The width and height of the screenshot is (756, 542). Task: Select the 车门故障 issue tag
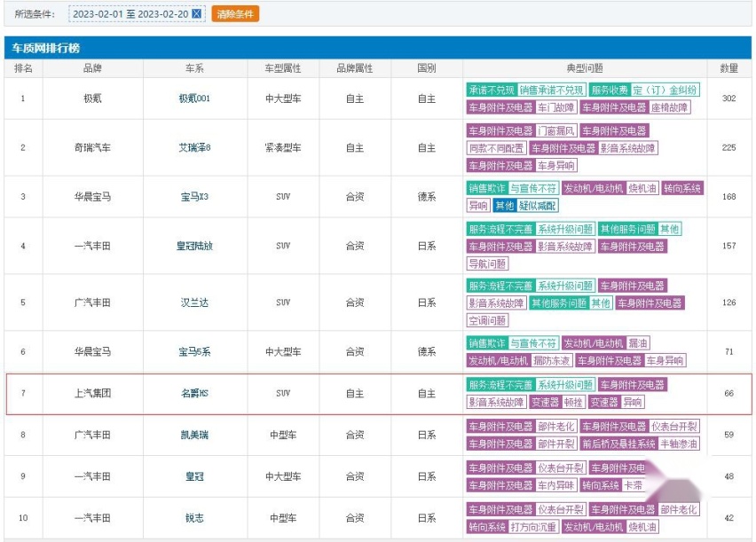[556, 107]
